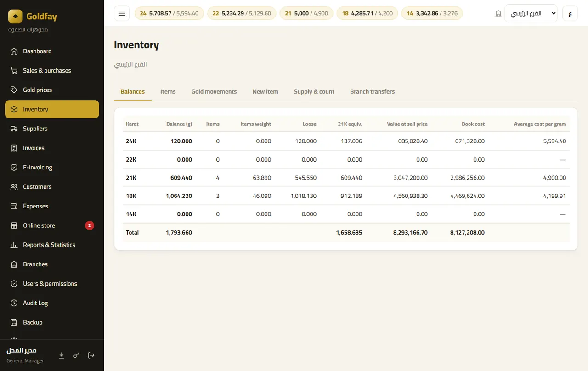Select the Balances tab
The image size is (588, 371).
(x=133, y=91)
